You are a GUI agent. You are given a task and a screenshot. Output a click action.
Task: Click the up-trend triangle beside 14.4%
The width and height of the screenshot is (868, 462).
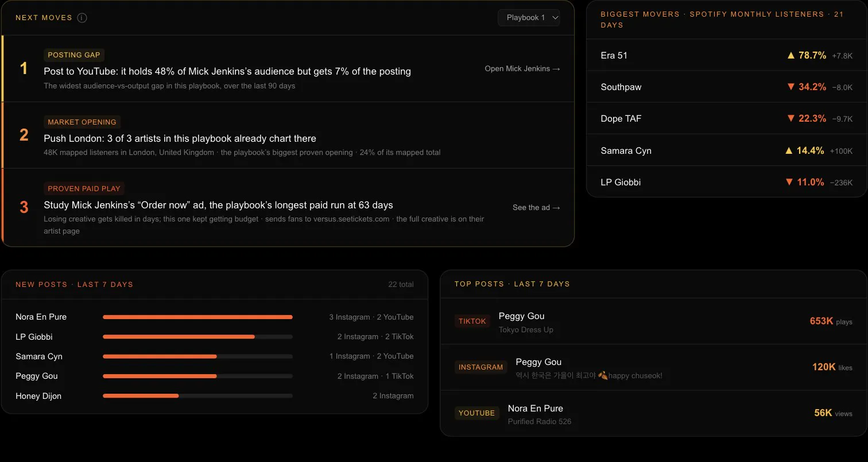[789, 151]
